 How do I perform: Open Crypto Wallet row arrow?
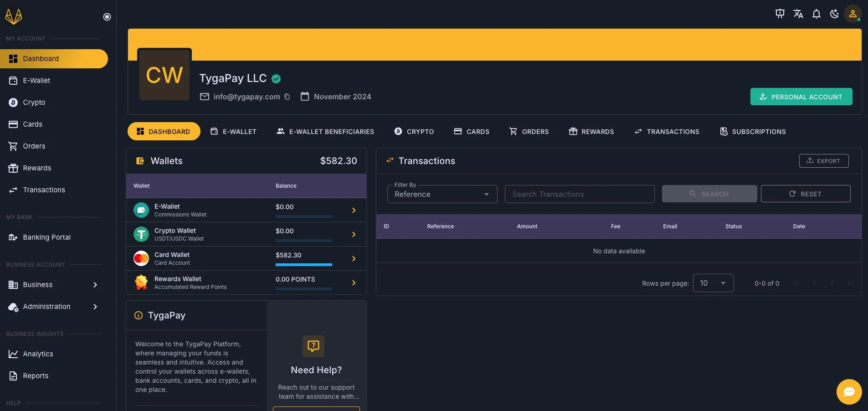[x=354, y=234]
